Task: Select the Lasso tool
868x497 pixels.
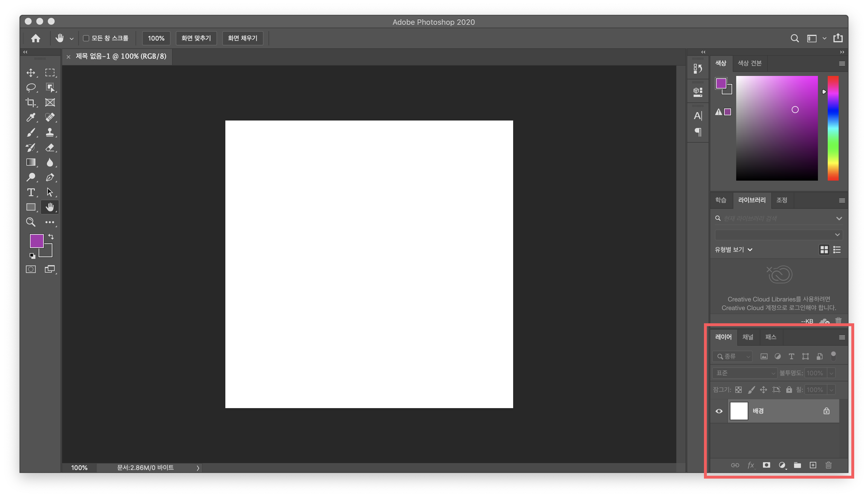Action: [31, 87]
